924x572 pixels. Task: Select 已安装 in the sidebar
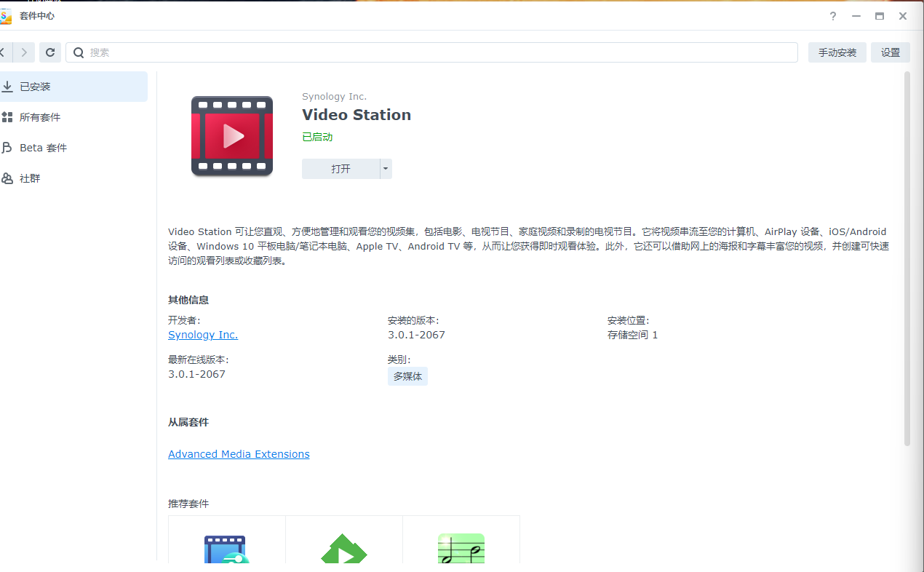pos(73,87)
